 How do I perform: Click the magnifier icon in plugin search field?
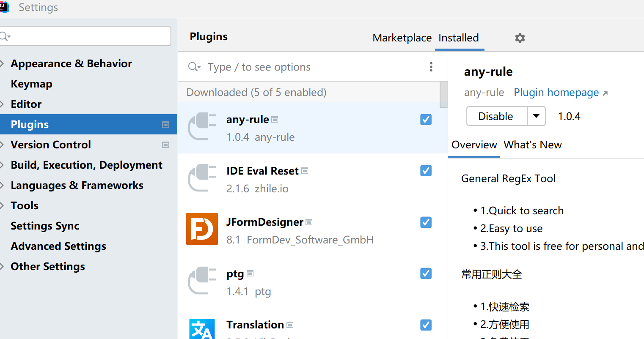[x=194, y=67]
